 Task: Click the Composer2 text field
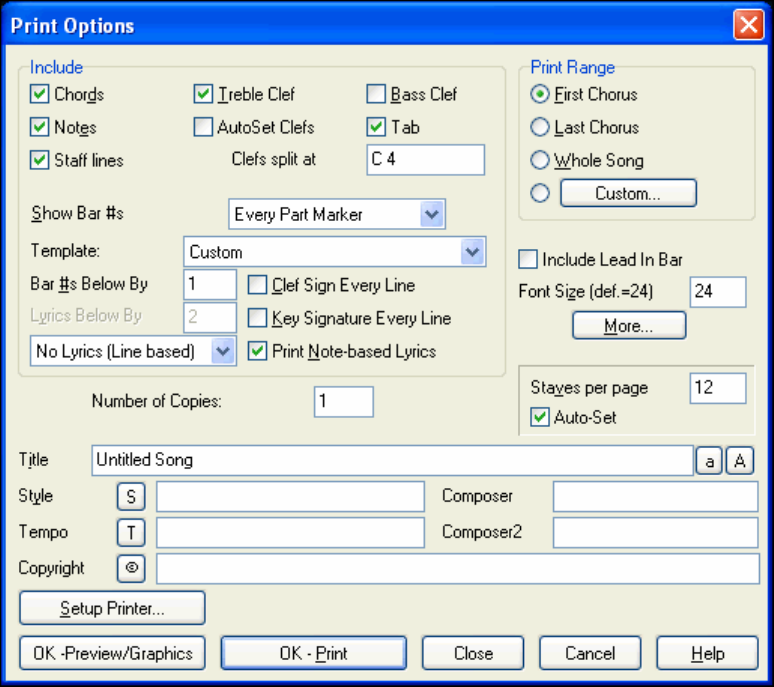(x=656, y=533)
